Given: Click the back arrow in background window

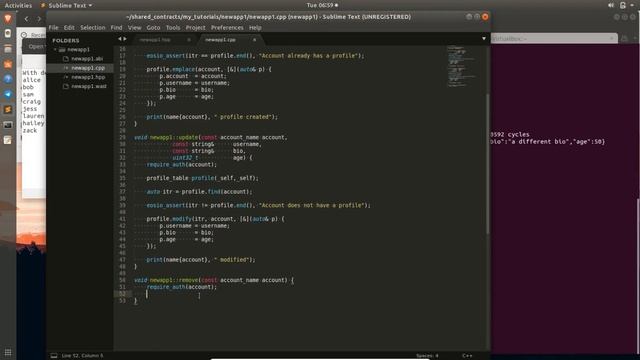Looking at the screenshot, I should (27, 19).
